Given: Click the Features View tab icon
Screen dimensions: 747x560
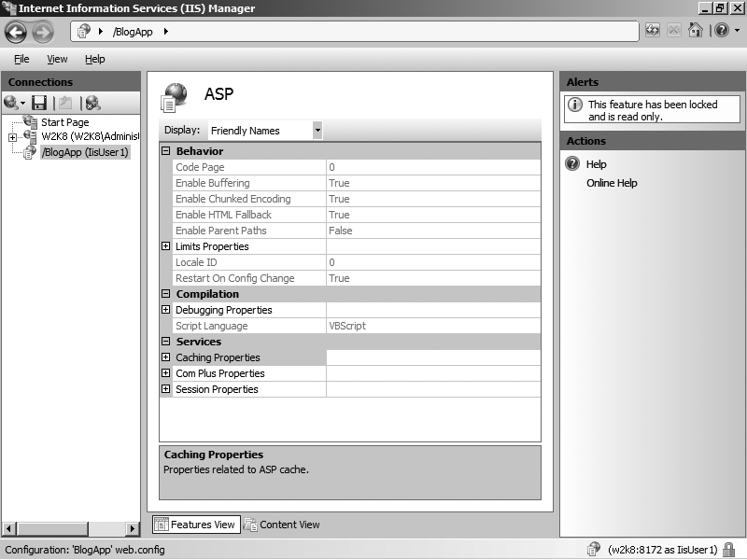Looking at the screenshot, I should (x=161, y=525).
